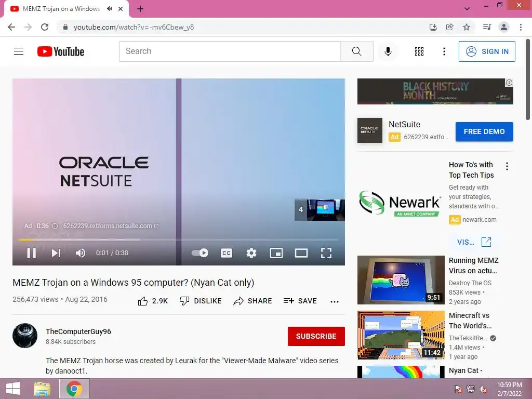Open the network tray icon
Screen dimensions: 532x399
pos(471,389)
